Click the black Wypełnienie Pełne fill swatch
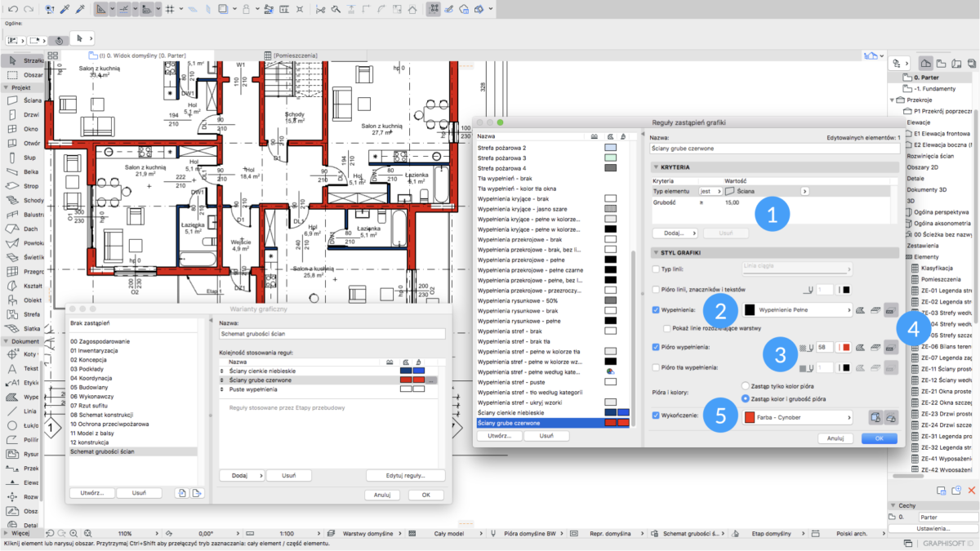 [x=751, y=310]
